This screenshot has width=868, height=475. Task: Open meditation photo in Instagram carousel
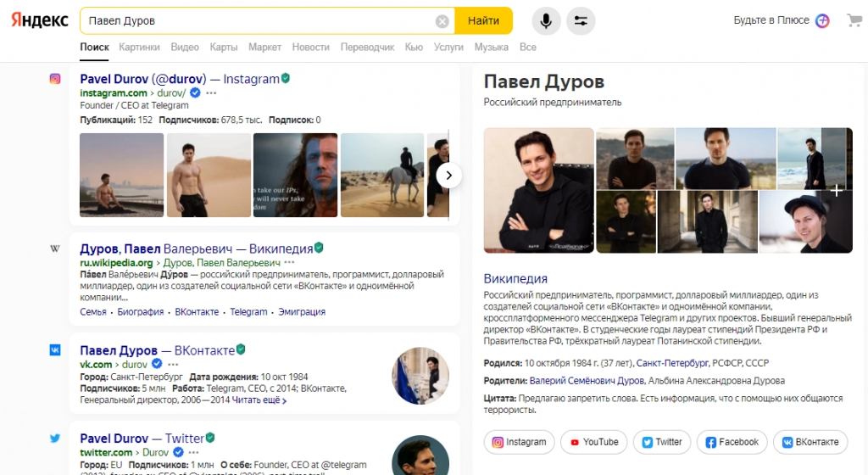122,175
